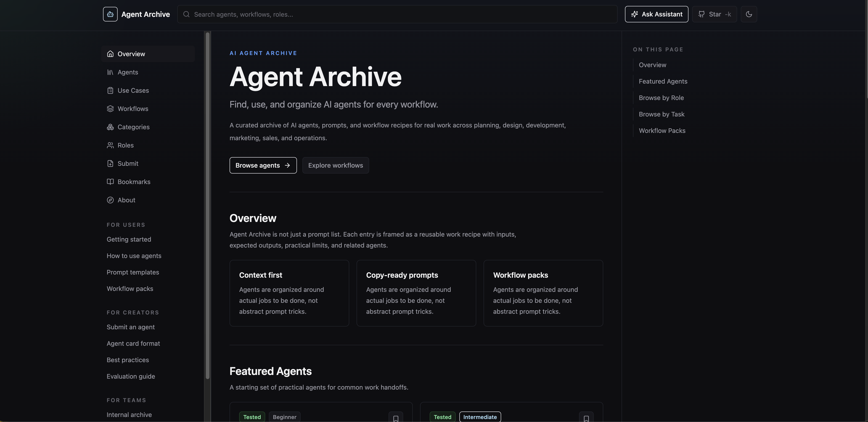Open How to use agents link
The width and height of the screenshot is (868, 422).
pyautogui.click(x=134, y=256)
